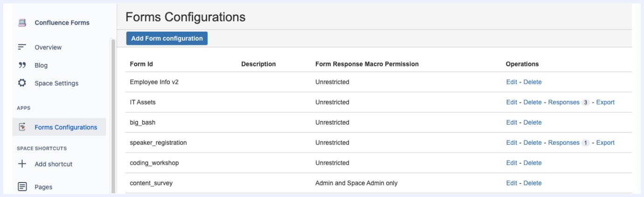Click the plus icon beside Add shortcut
644x197 pixels.
(22, 164)
